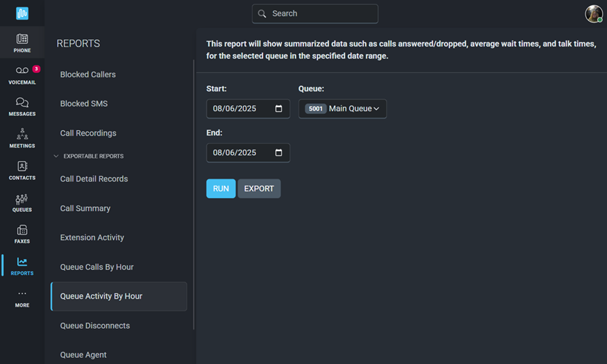Open End date calendar picker icon

pos(279,153)
